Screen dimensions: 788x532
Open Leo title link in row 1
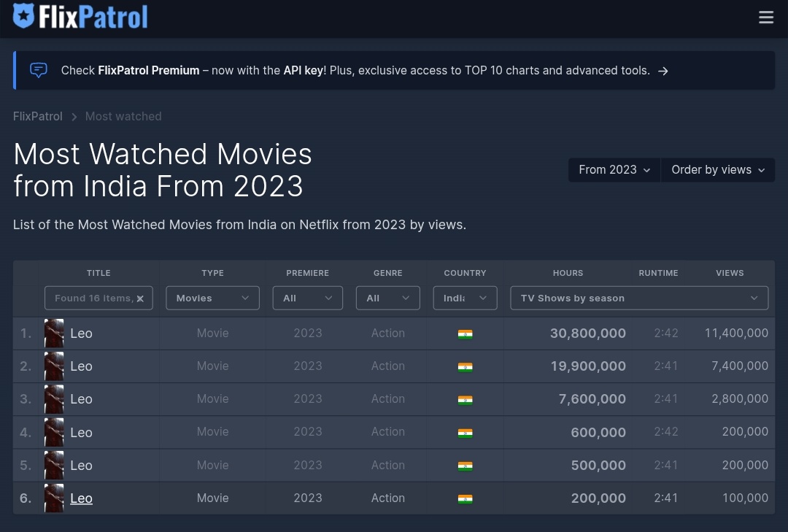pos(82,334)
